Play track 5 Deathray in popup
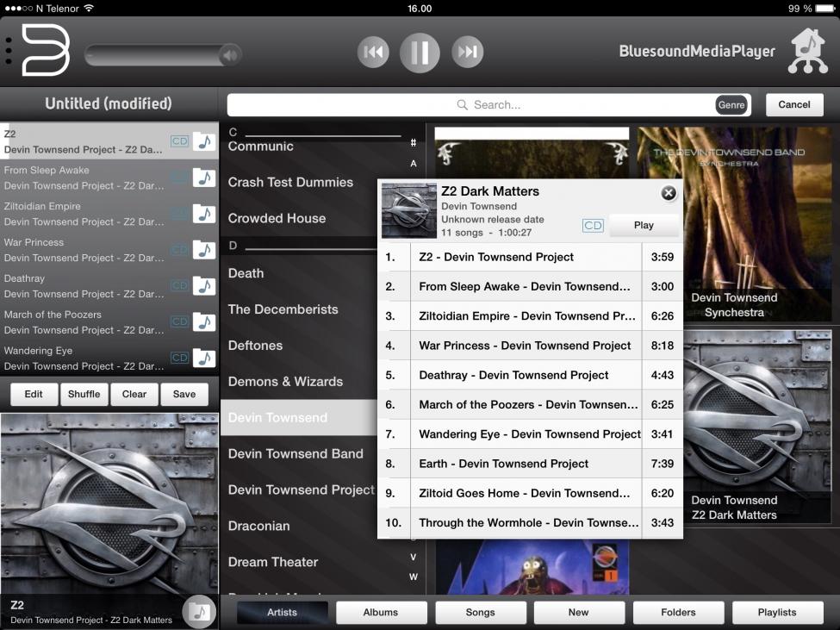 click(x=531, y=375)
